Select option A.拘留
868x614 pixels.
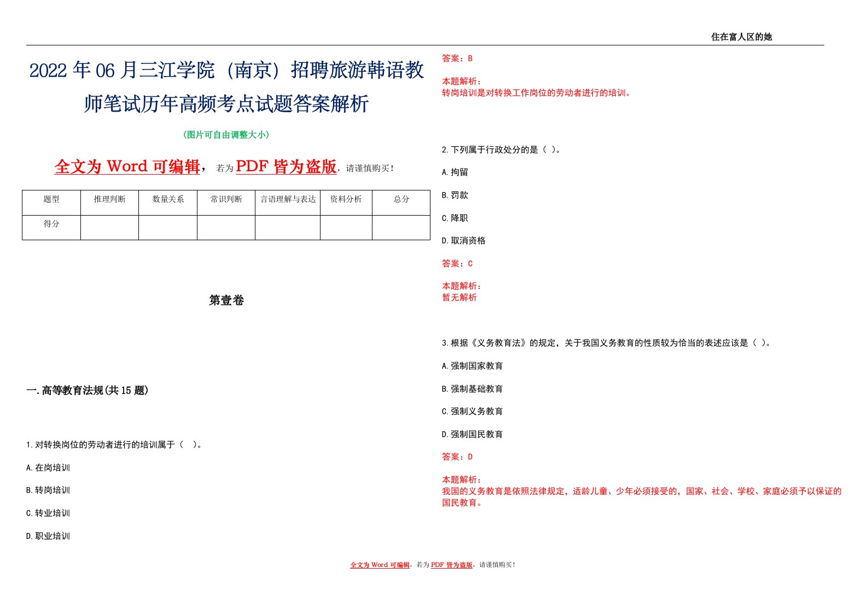click(x=455, y=172)
